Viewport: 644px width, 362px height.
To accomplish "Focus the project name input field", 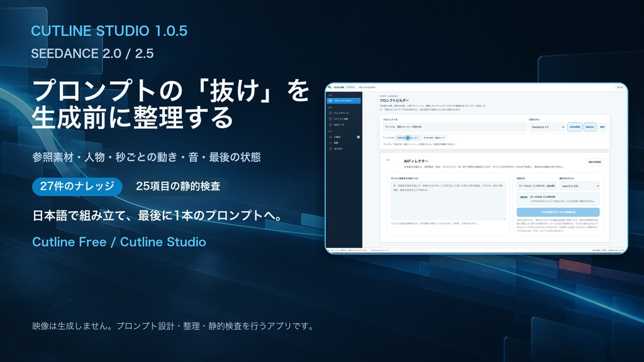I will click(454, 127).
